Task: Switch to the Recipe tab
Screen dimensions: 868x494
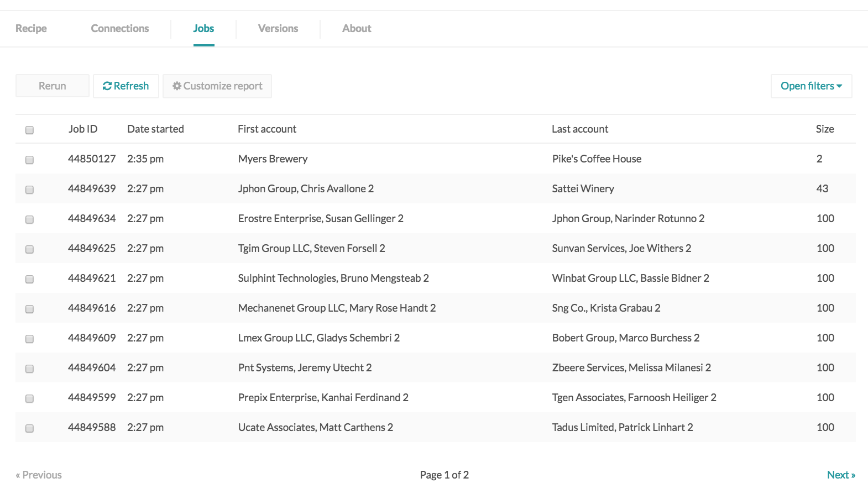Action: click(31, 29)
